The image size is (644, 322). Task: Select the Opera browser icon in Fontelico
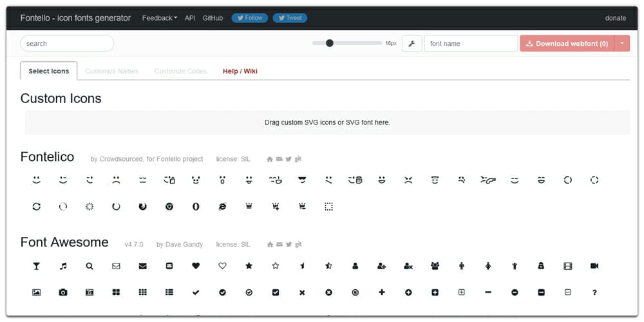[x=196, y=207]
